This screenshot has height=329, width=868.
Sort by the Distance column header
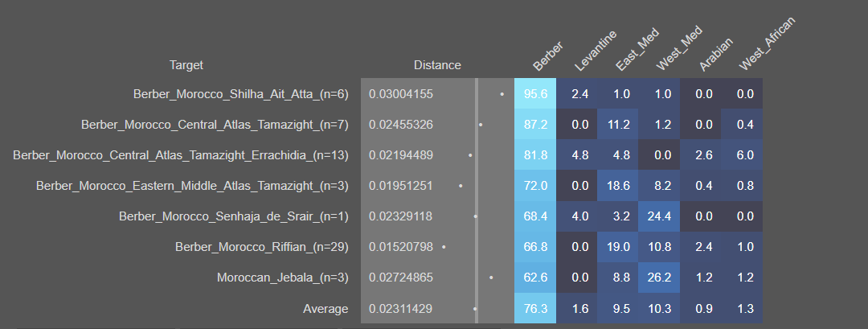pyautogui.click(x=437, y=65)
